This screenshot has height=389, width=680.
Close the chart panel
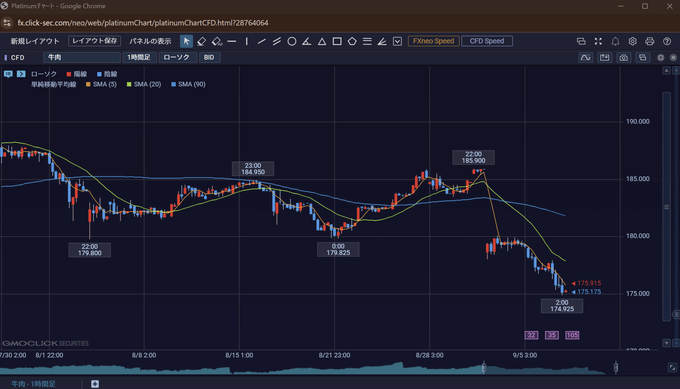tap(673, 57)
